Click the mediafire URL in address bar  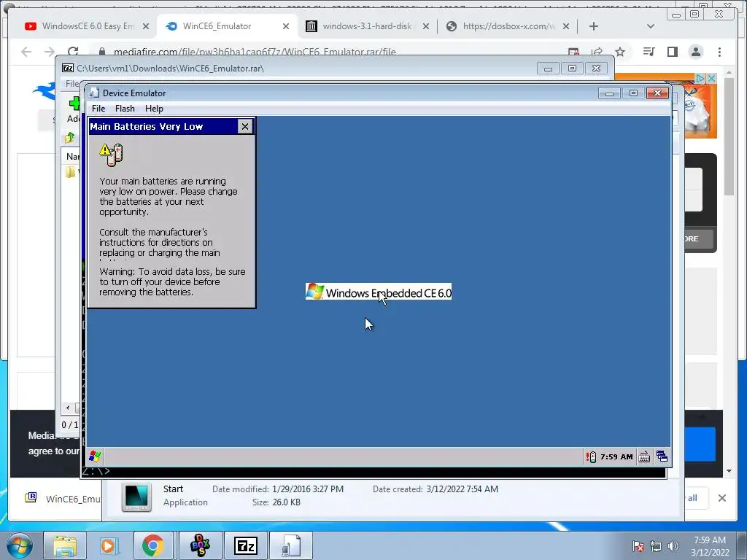click(x=255, y=52)
